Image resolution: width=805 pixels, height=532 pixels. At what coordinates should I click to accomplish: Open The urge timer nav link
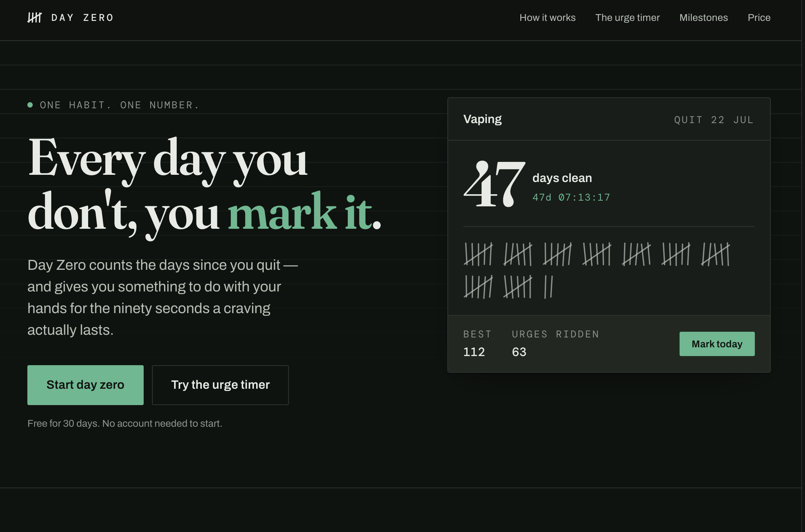point(628,17)
